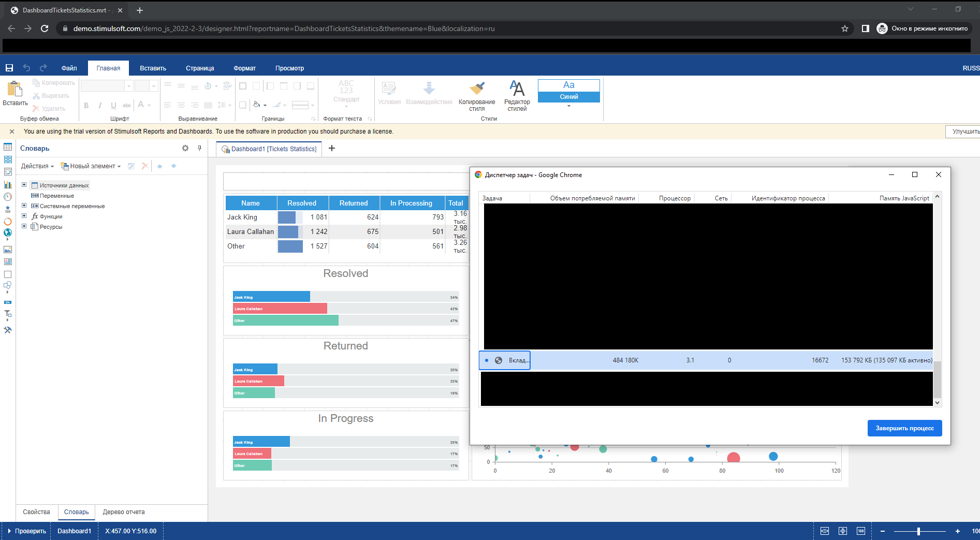Open the Свойства panel tab
980x540 pixels.
pos(36,512)
